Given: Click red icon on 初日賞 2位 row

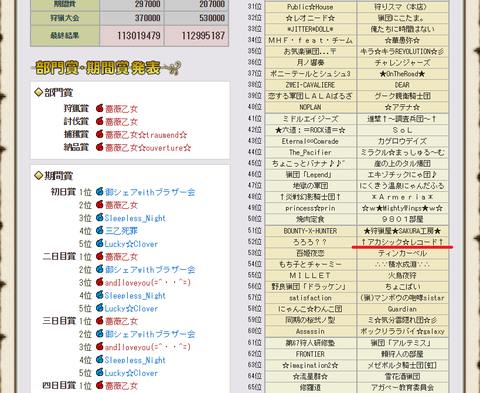Looking at the screenshot, I should (99, 205).
